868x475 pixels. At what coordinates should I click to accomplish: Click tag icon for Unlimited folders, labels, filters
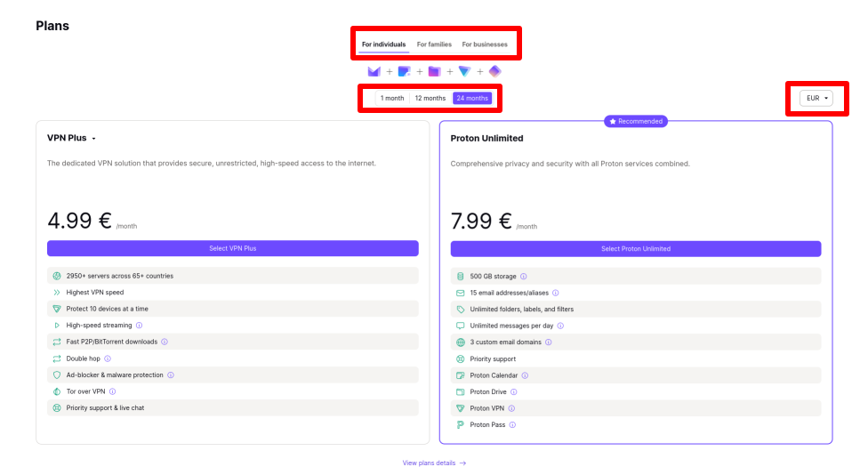(x=460, y=310)
